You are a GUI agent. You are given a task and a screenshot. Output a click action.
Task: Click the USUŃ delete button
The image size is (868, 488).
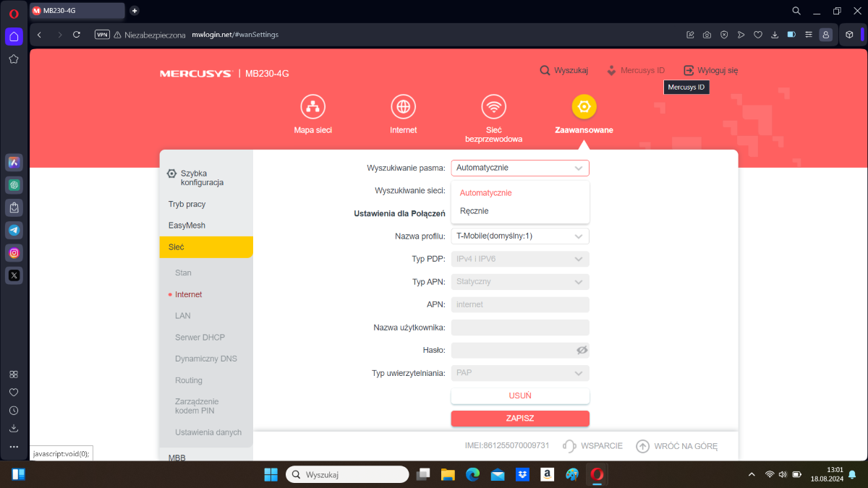[520, 396]
